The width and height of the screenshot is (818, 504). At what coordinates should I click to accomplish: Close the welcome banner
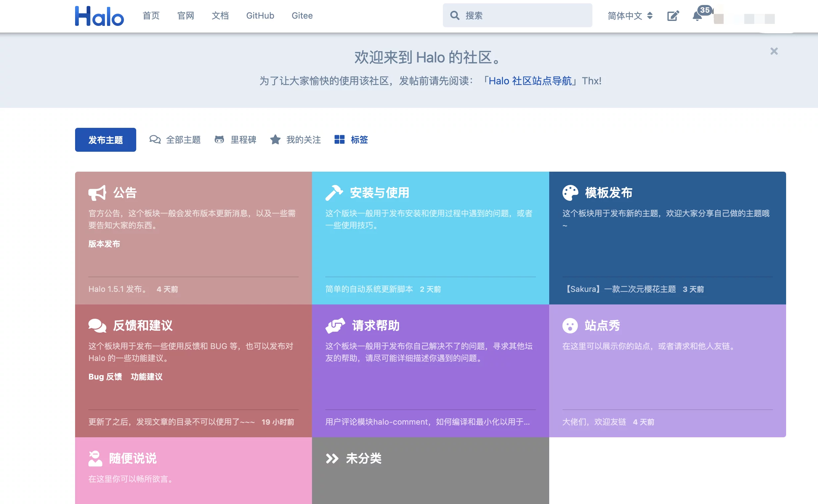pos(774,51)
